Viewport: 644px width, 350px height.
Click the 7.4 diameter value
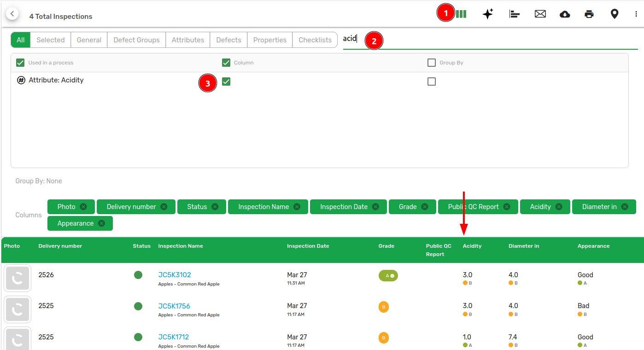[513, 337]
